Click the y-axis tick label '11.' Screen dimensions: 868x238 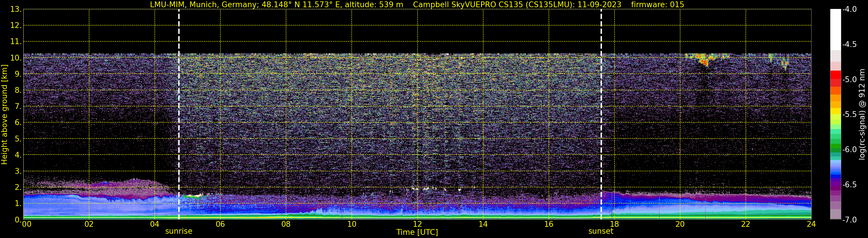tap(16, 42)
